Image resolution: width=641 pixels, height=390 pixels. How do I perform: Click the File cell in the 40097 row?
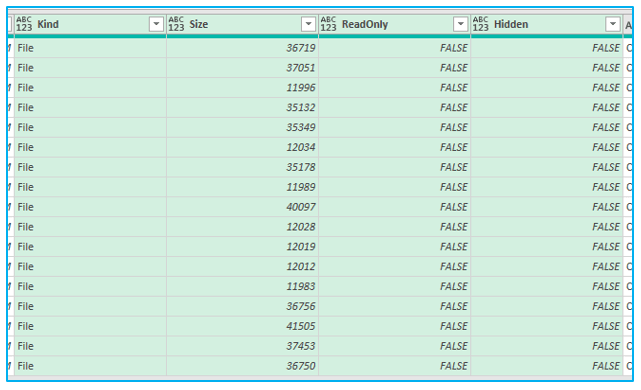(x=90, y=207)
